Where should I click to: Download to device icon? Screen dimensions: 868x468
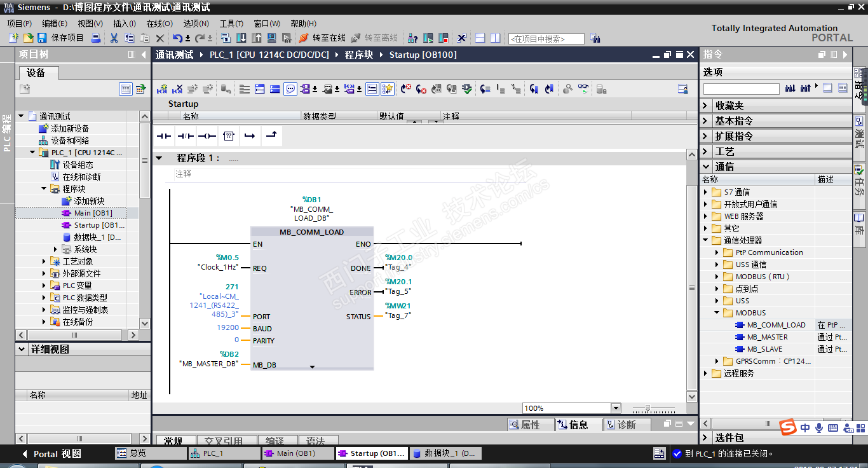[242, 38]
